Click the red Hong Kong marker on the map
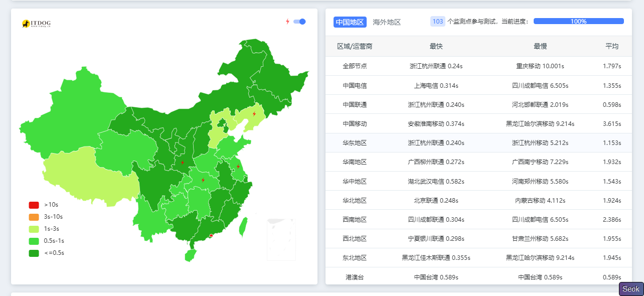The image size is (644, 296). tap(211, 235)
